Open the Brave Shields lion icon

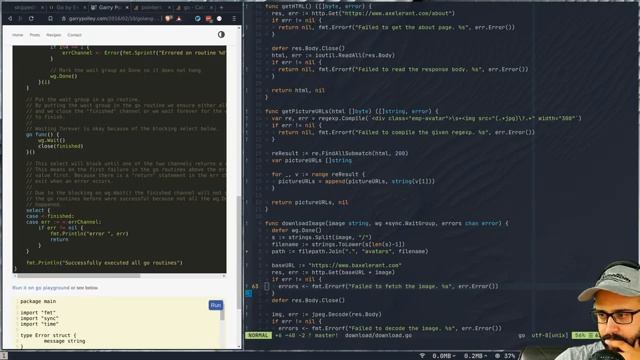[168, 19]
